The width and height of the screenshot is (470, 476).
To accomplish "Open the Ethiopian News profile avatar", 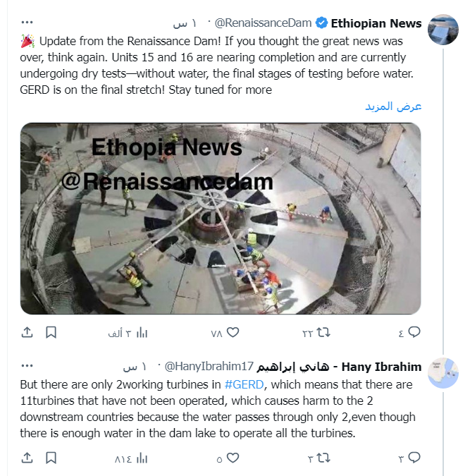I will 443,30.
